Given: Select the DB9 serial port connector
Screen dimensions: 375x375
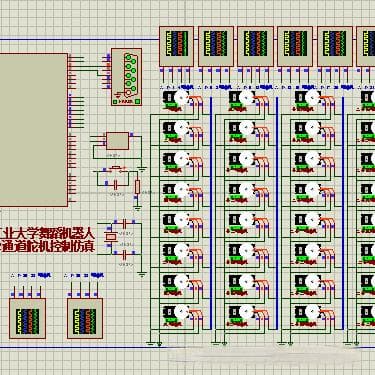Looking at the screenshot, I should point(126,77).
